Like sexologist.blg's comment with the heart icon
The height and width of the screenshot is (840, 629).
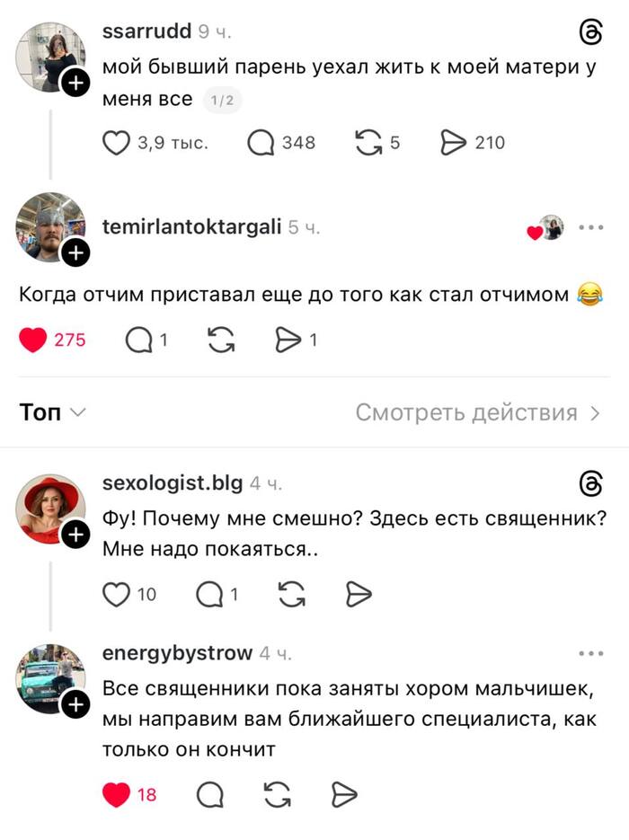point(115,594)
